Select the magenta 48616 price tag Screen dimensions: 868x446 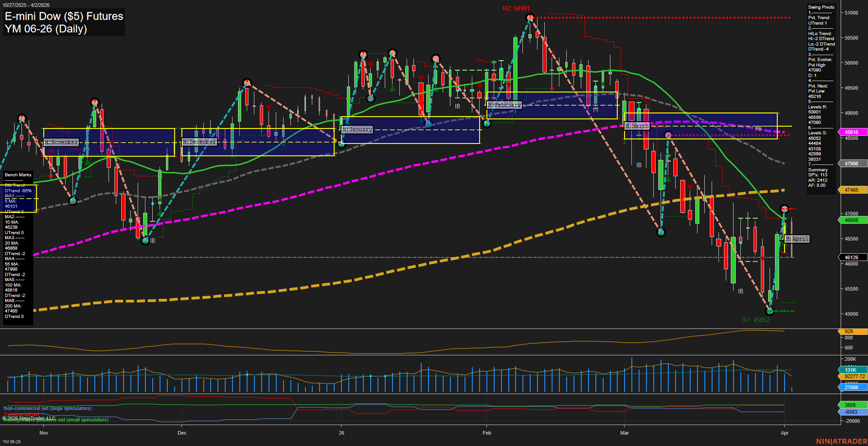pyautogui.click(x=852, y=132)
